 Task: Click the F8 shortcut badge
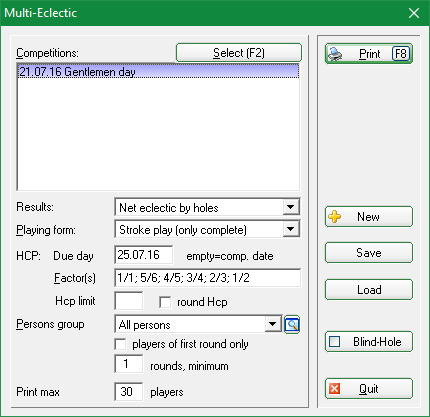point(400,54)
